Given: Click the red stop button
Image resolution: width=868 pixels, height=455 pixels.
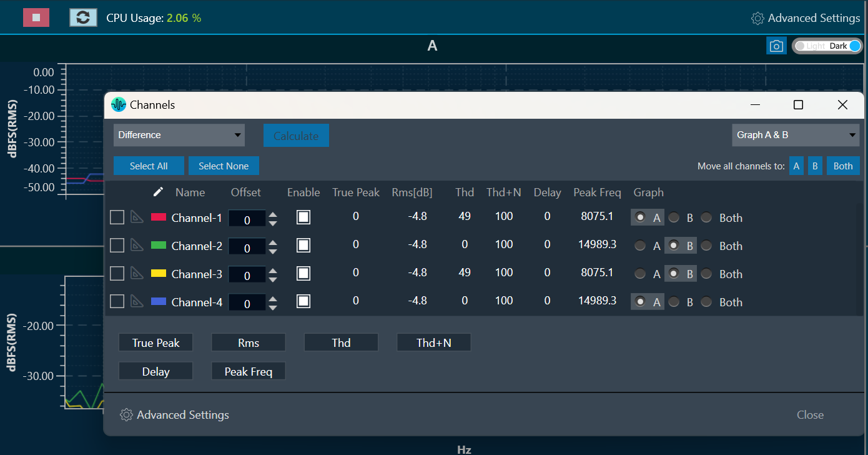Looking at the screenshot, I should click(36, 17).
